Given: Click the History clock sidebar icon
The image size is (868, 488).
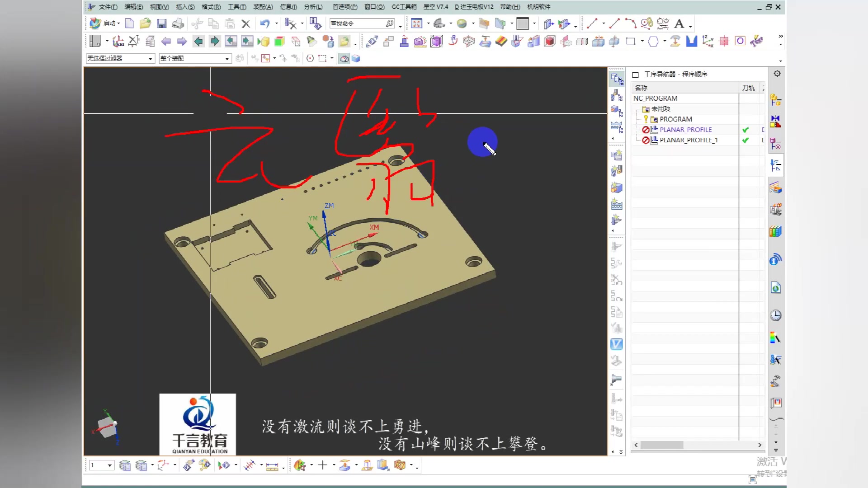Looking at the screenshot, I should tap(776, 315).
